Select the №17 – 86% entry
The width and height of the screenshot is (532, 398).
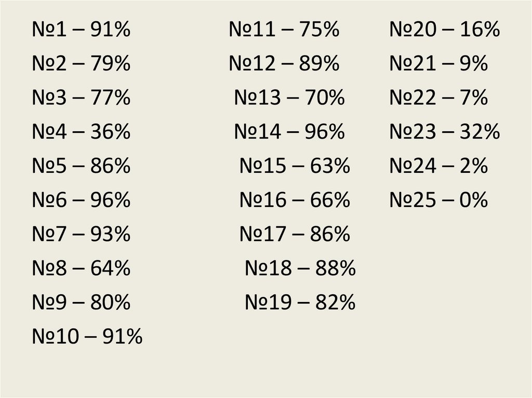pyautogui.click(x=295, y=235)
